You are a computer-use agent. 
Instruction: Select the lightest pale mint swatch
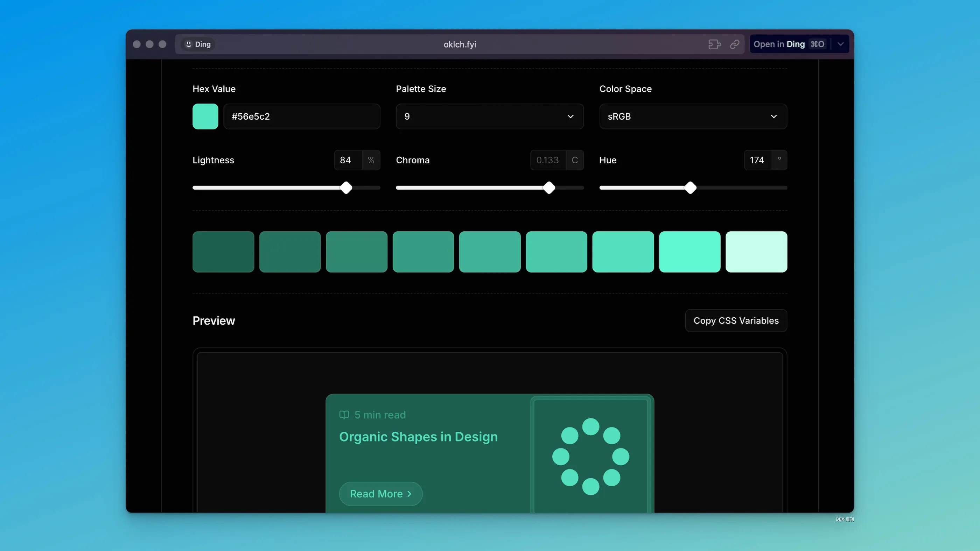756,252
